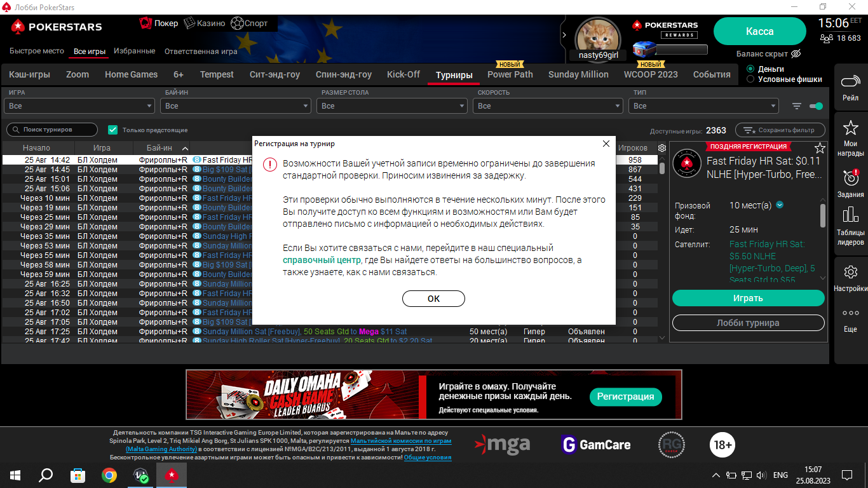Open the Скорость filter dropdown
This screenshot has height=488, width=868.
point(548,106)
